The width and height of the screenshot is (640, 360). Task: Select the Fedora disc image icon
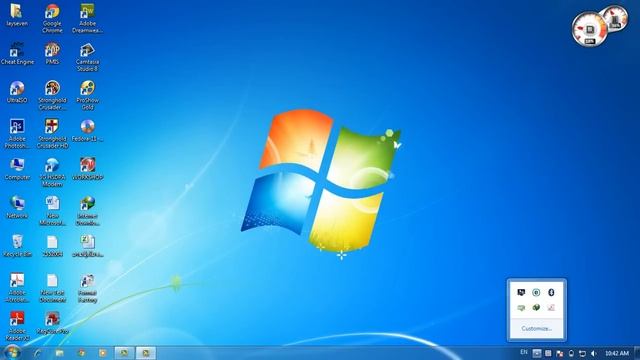[x=87, y=131]
